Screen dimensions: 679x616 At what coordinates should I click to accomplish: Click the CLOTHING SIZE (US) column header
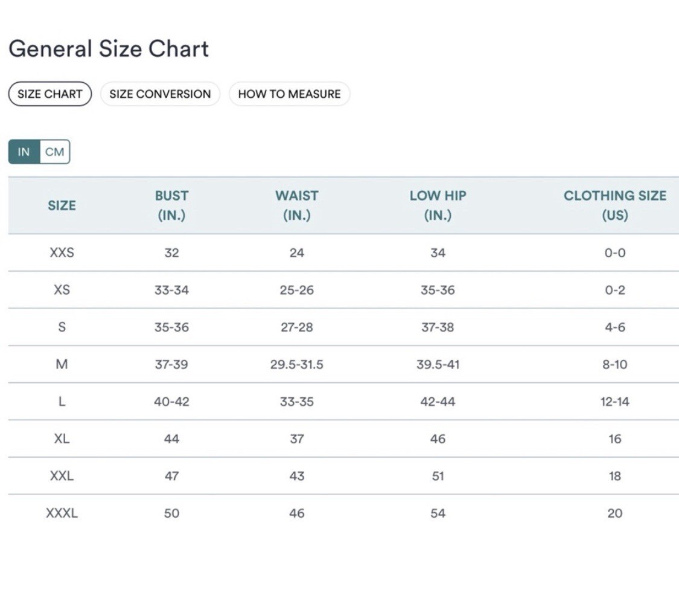[614, 205]
